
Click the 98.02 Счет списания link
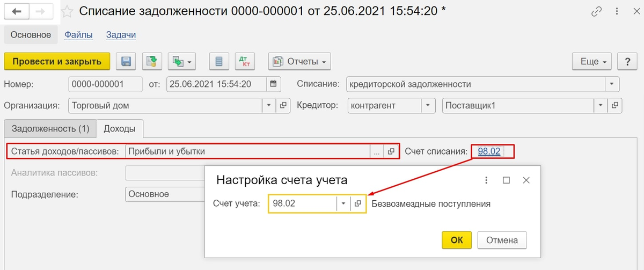(489, 151)
